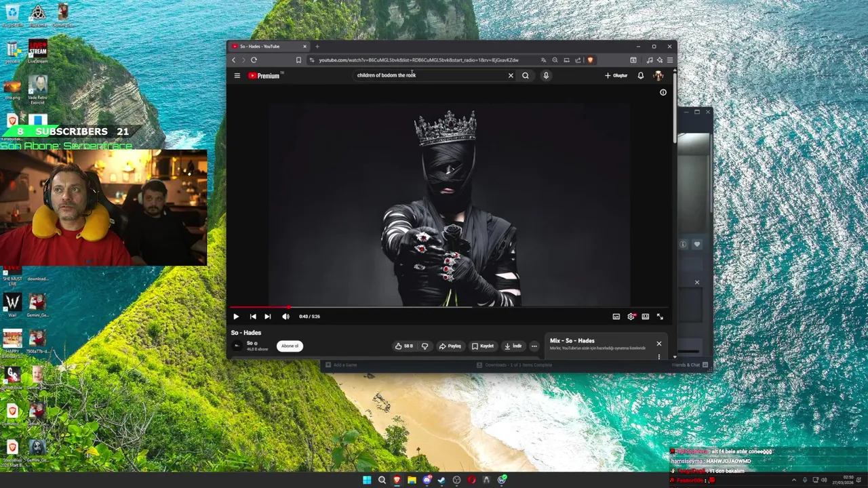Open page translate icon in address bar
868x488 pixels.
coord(543,60)
